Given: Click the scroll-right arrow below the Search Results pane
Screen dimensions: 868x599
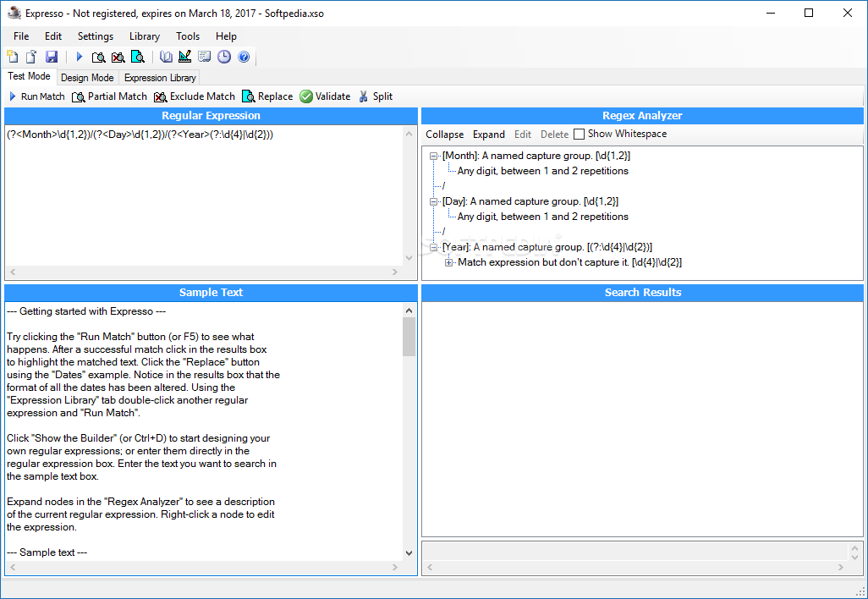Looking at the screenshot, I should coord(840,567).
